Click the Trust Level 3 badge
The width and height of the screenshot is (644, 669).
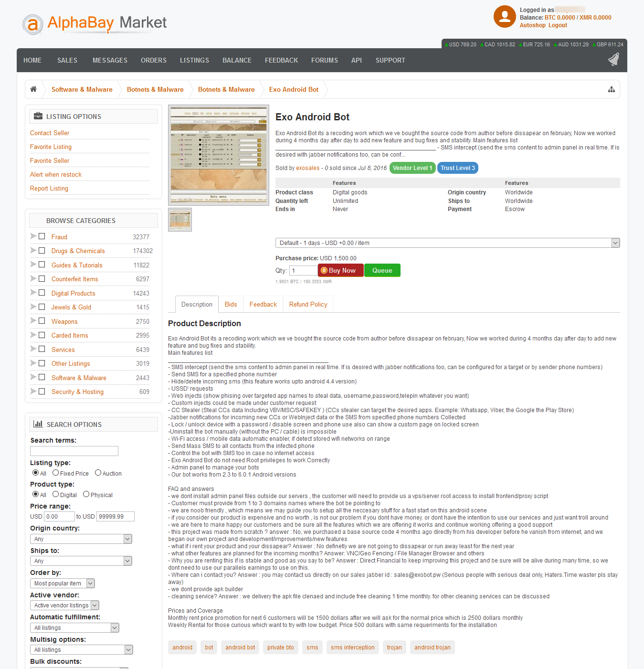tap(458, 168)
